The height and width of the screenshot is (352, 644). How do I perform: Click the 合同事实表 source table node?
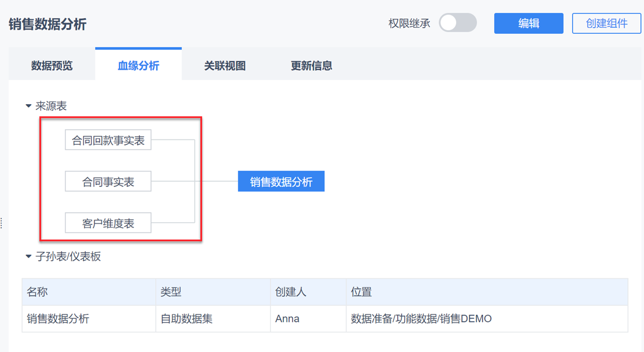tap(108, 182)
